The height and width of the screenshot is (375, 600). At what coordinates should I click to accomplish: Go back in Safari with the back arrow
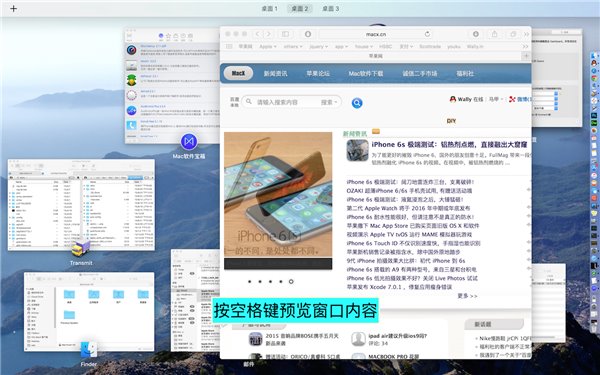[x=258, y=34]
